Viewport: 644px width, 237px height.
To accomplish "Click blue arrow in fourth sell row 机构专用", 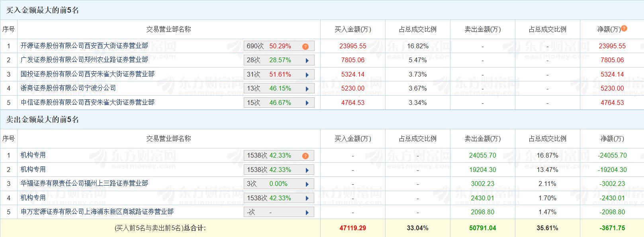I will coord(307,199).
